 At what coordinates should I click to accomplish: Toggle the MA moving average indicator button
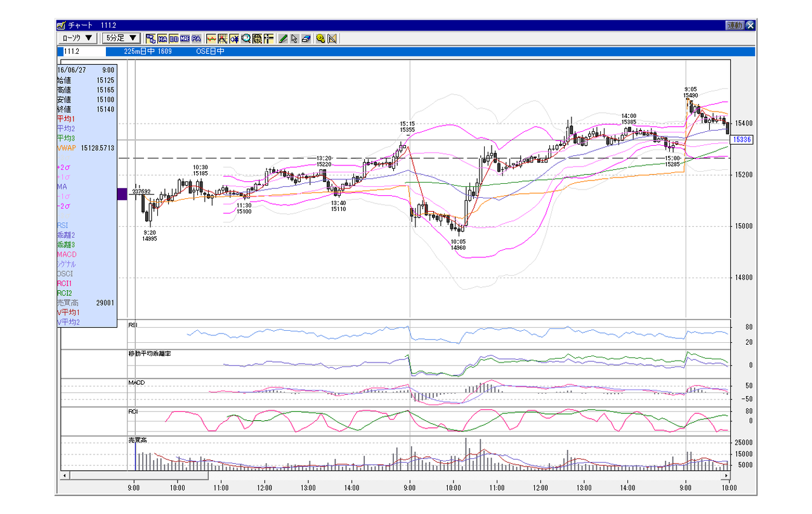pos(162,38)
